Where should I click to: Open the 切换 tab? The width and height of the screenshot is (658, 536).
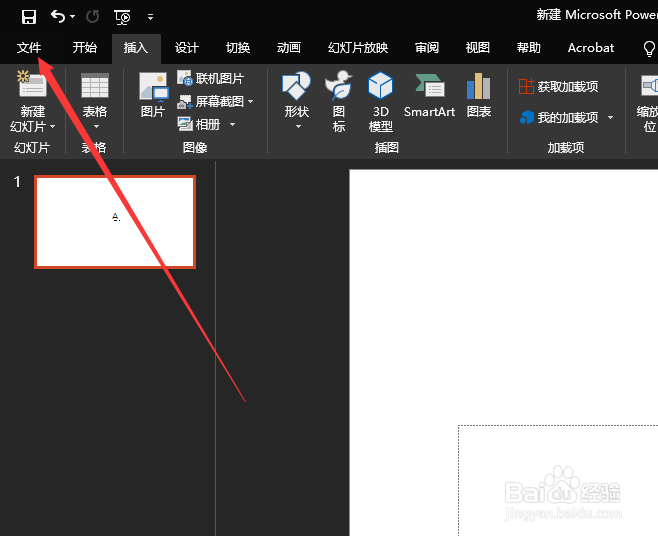(238, 48)
